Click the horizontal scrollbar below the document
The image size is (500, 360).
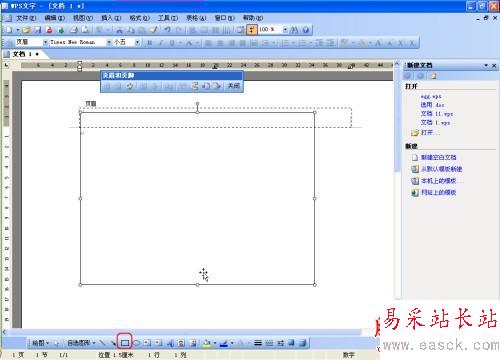(x=183, y=332)
